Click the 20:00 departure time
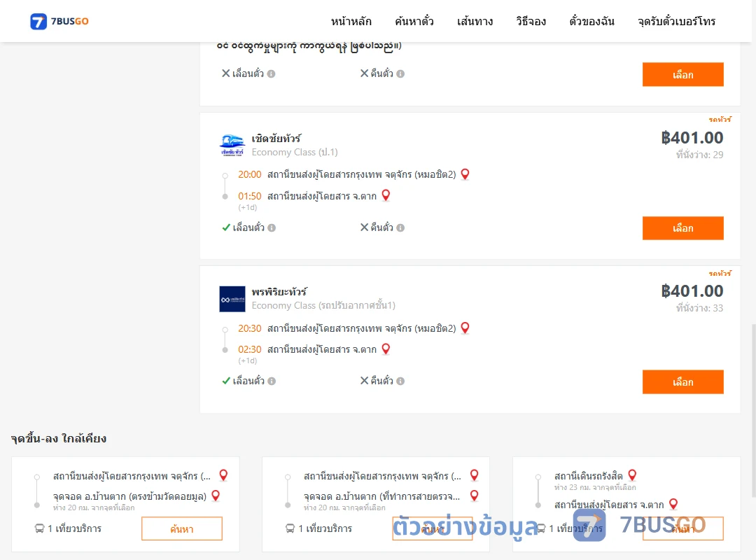 [x=249, y=174]
